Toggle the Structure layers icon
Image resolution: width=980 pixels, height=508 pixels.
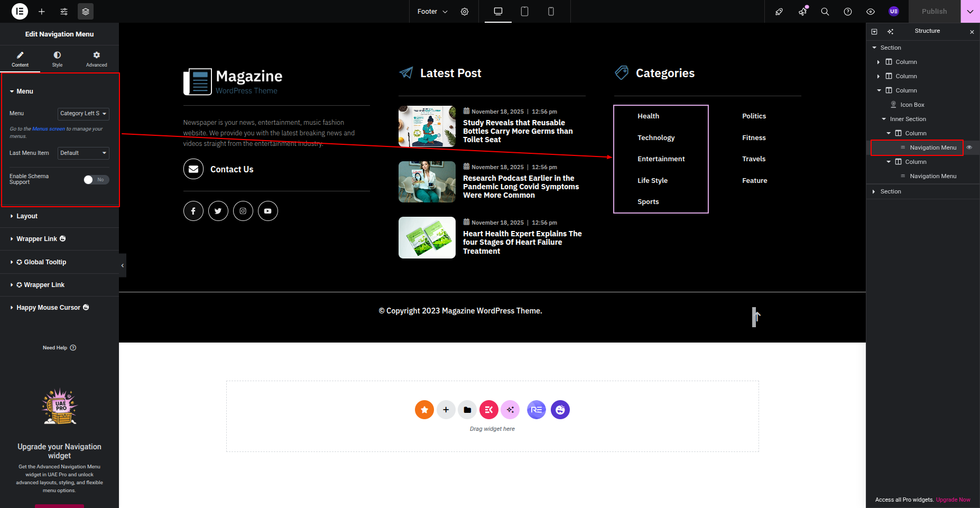(x=86, y=11)
